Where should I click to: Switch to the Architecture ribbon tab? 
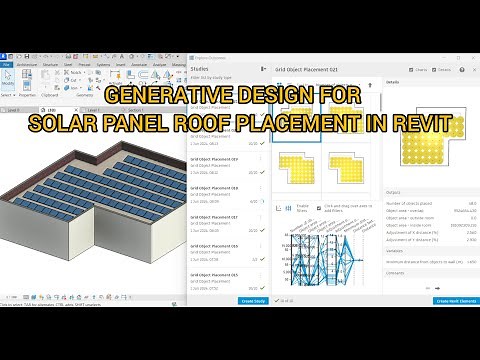pyautogui.click(x=27, y=64)
